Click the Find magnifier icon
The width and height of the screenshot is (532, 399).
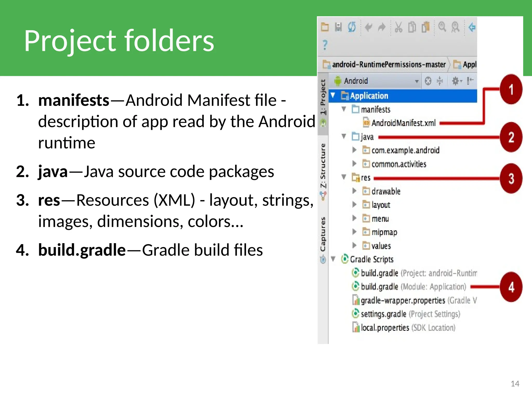[442, 27]
